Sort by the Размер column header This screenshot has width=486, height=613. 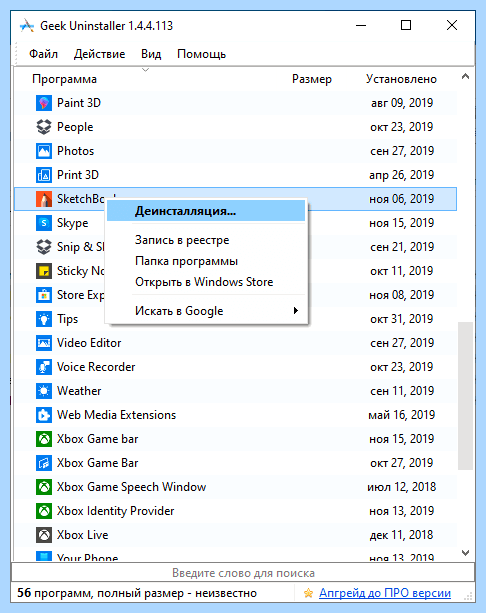coord(312,79)
